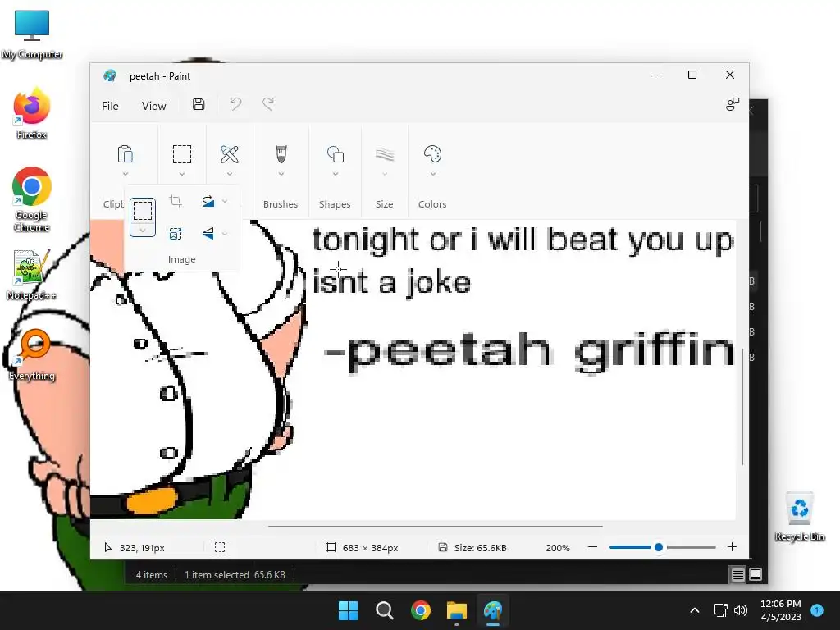Expand the Shapes dropdown chevron
Screen dimensions: 840x630
pos(336,174)
